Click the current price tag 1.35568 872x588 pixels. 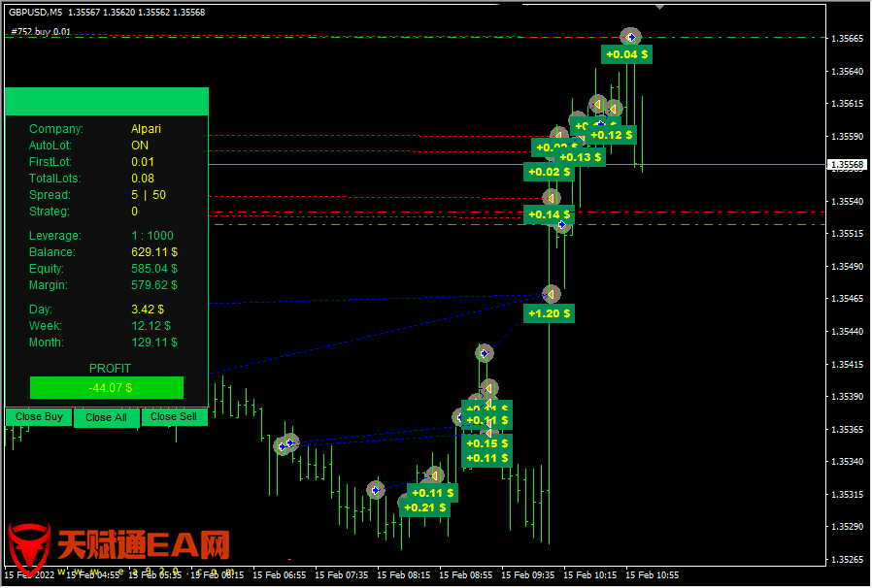tap(846, 165)
